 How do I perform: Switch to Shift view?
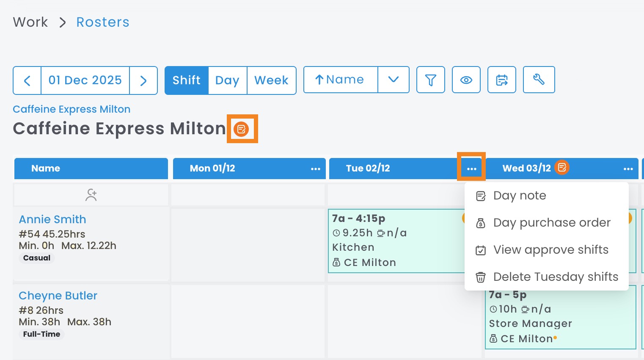pyautogui.click(x=187, y=80)
